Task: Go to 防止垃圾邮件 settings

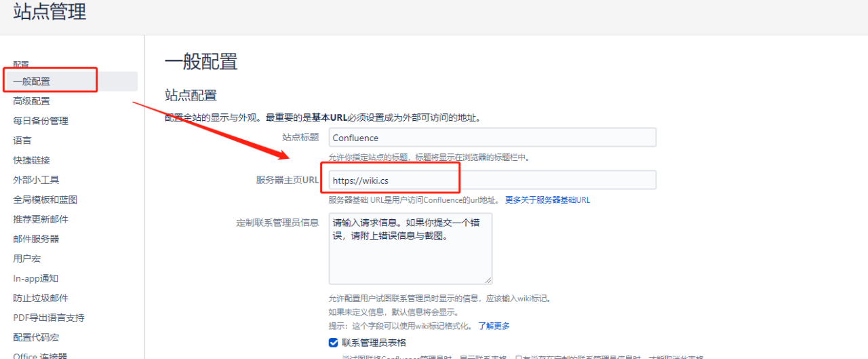Action: pos(41,298)
